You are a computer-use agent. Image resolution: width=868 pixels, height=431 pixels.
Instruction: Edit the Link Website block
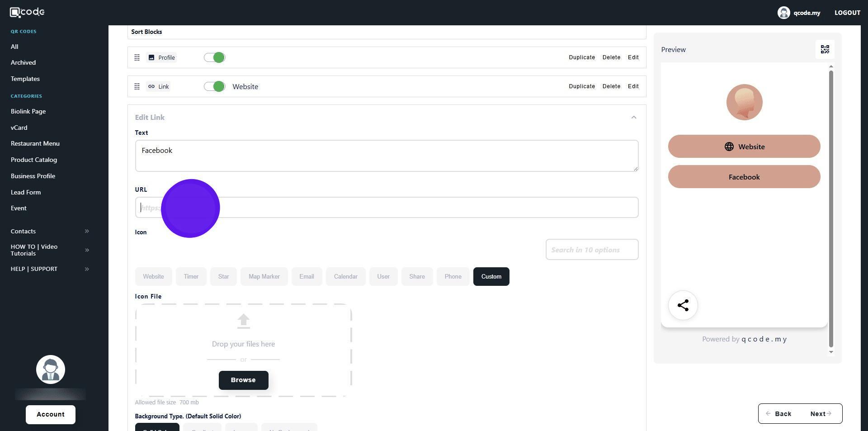tap(633, 86)
